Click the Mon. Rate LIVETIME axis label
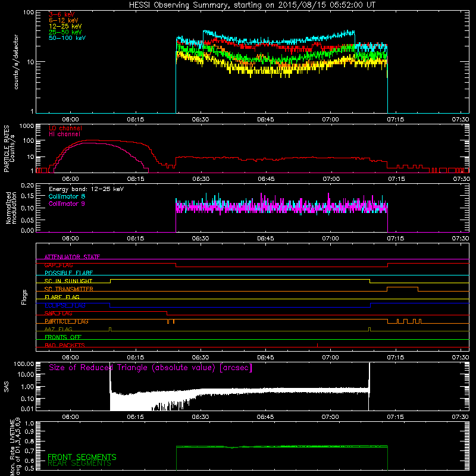The height and width of the screenshot is (476, 476). (x=15, y=446)
